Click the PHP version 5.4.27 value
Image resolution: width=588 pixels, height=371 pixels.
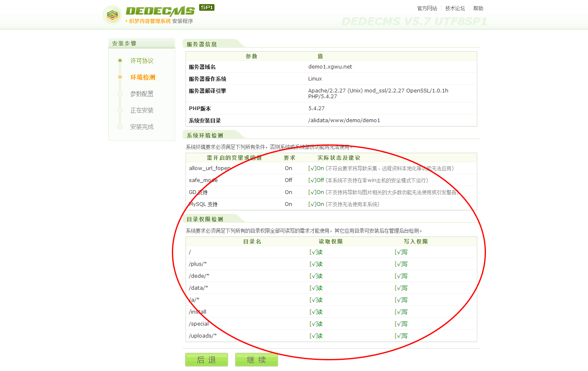(317, 108)
